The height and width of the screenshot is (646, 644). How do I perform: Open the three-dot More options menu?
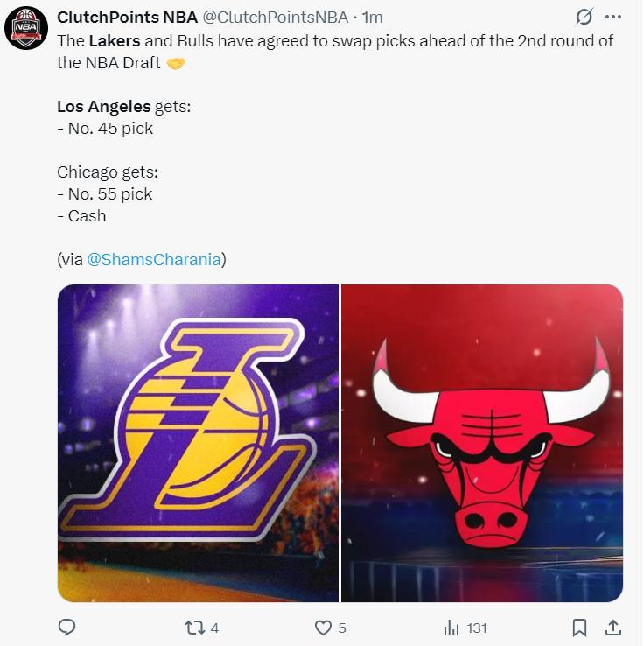click(612, 17)
